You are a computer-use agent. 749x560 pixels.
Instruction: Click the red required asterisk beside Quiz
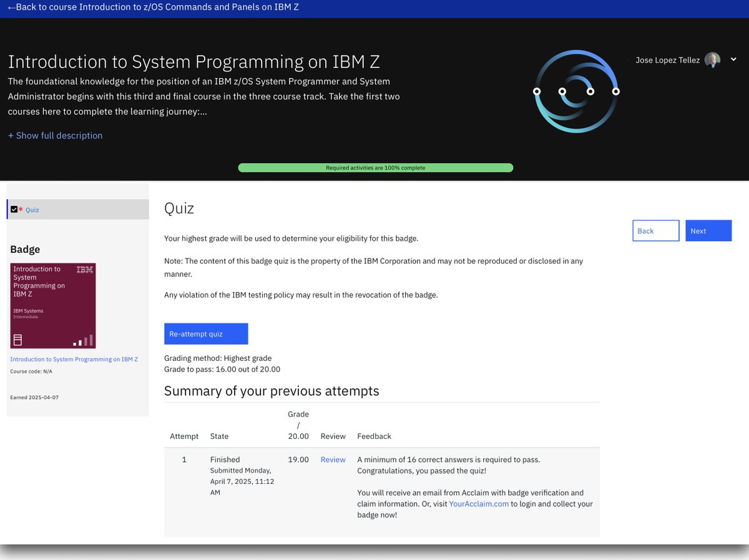21,210
